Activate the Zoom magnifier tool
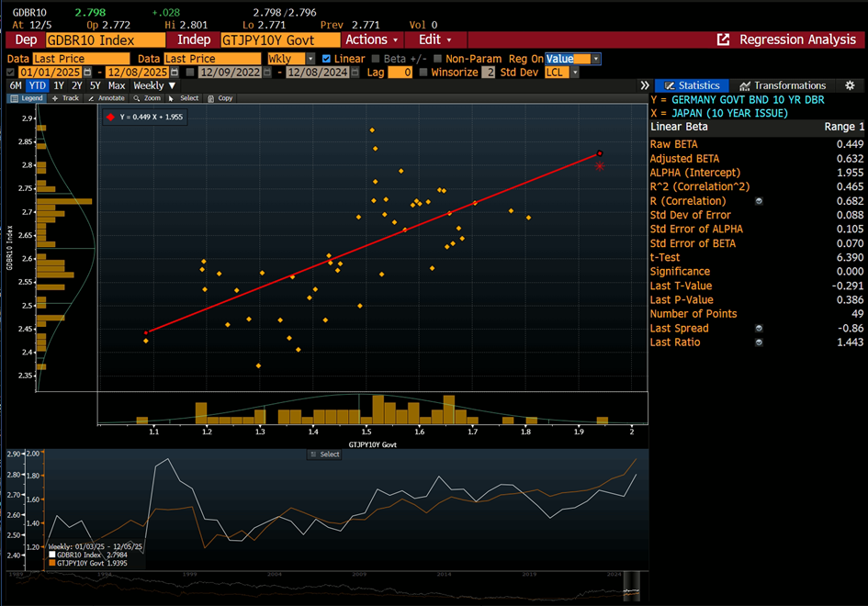Viewport: 868px width, 606px height. point(146,98)
